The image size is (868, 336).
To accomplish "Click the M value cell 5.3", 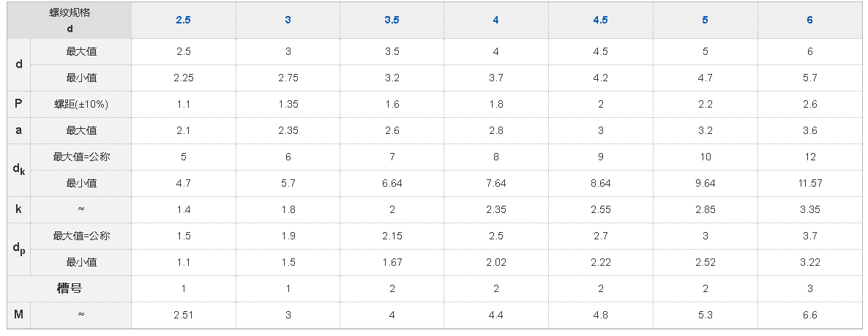I will pyautogui.click(x=705, y=315).
